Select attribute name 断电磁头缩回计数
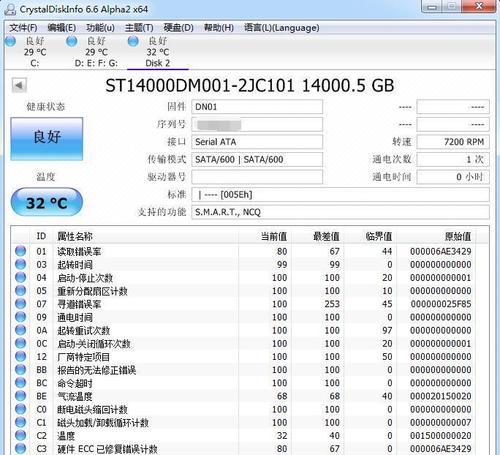Viewport: 500px width, 455px height. point(92,409)
